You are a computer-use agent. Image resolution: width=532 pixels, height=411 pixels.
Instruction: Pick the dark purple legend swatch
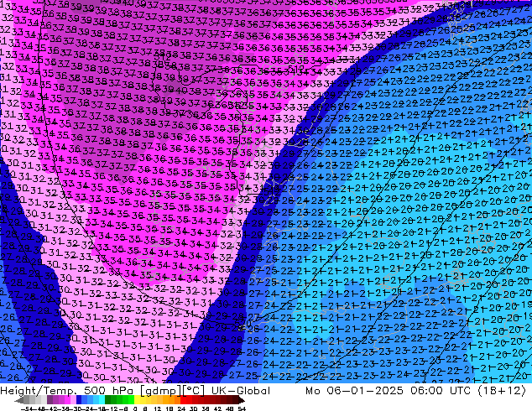tap(50, 400)
